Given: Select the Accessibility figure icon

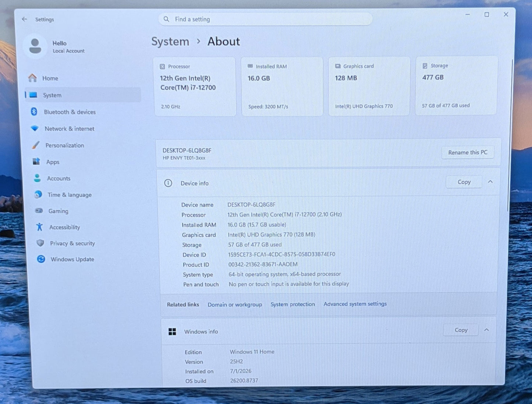Looking at the screenshot, I should 39,227.
